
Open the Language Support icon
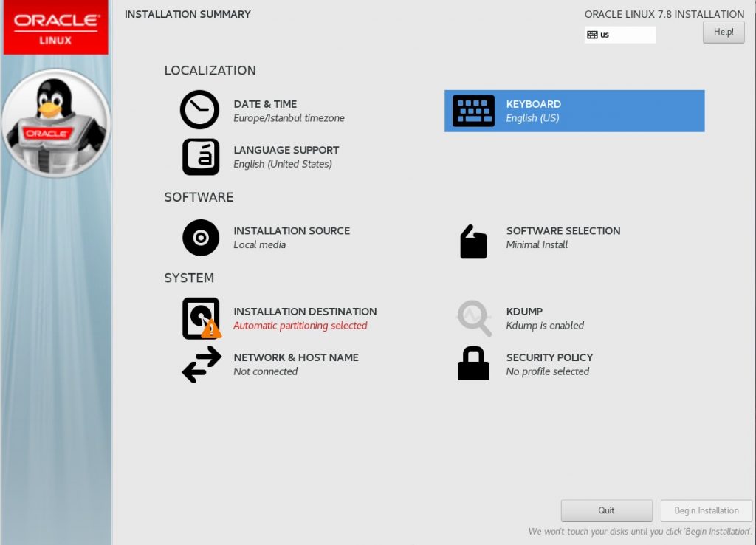pyautogui.click(x=201, y=157)
